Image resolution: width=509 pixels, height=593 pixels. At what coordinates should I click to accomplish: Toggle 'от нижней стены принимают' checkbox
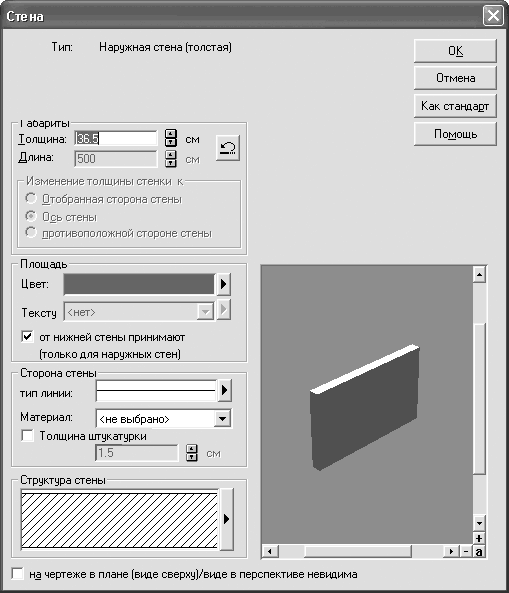click(x=27, y=336)
